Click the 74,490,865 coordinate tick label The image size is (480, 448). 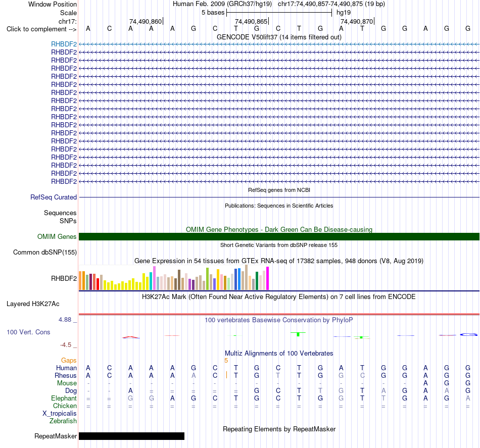point(251,21)
